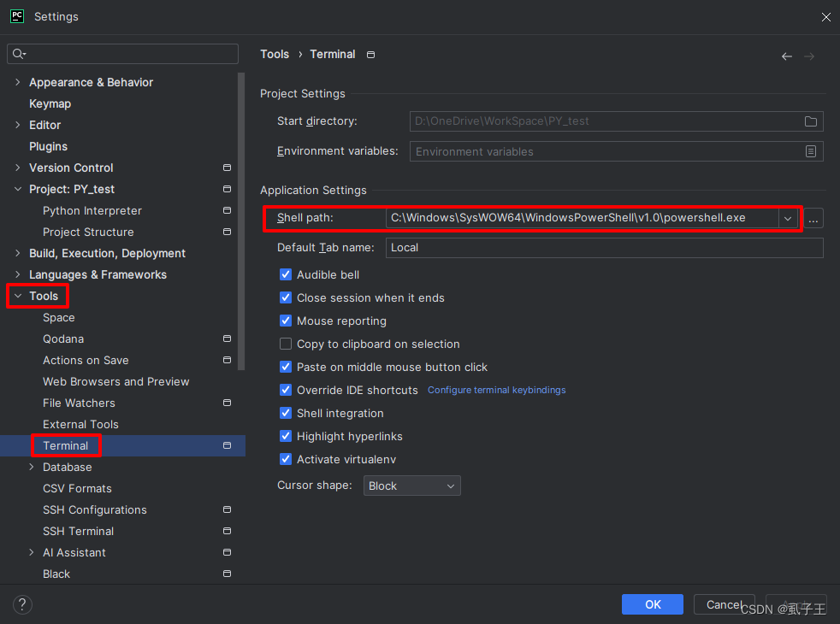The height and width of the screenshot is (624, 840).
Task: Uncheck Activate virtualenv
Action: pos(286,459)
